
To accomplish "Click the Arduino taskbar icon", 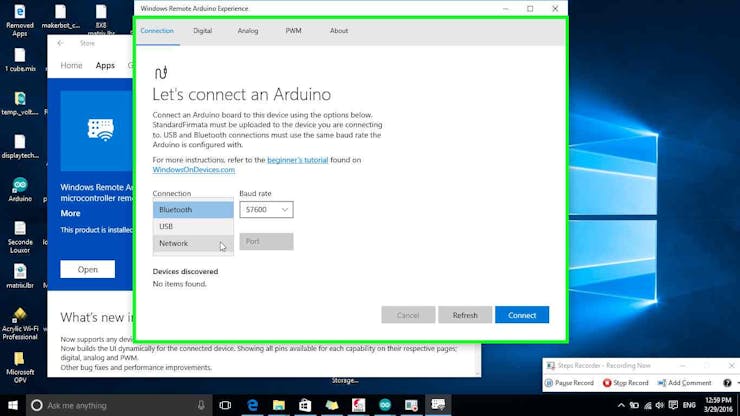I will 385,405.
